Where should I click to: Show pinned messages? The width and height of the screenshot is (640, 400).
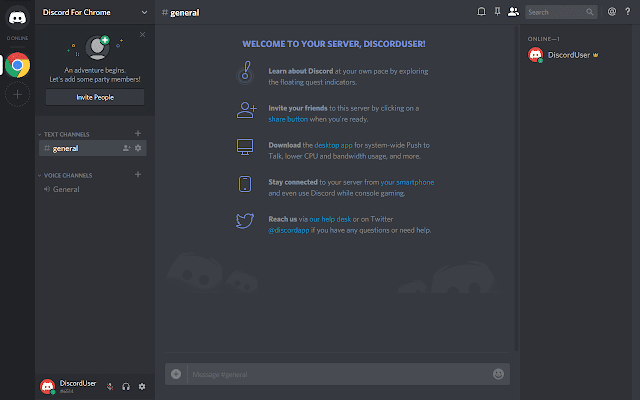pos(497,12)
